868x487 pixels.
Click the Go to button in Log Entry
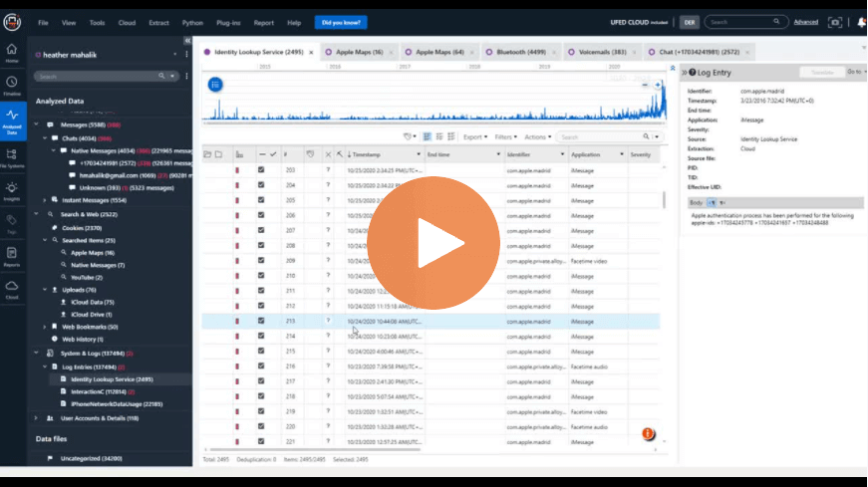pos(856,72)
